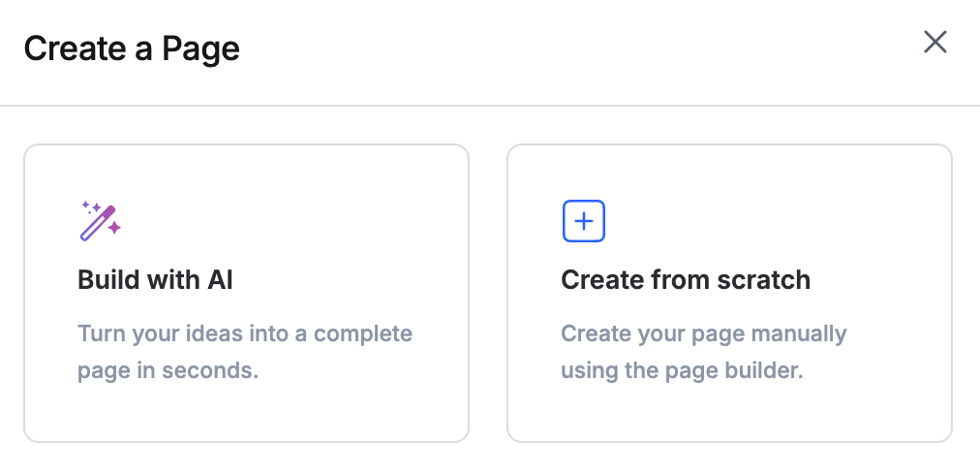Click the word "manually" in the scratch description

tap(800, 334)
